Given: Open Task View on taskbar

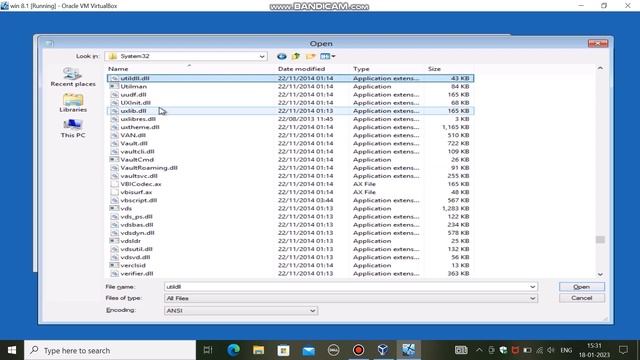Looking at the screenshot, I should pyautogui.click(x=208, y=350).
